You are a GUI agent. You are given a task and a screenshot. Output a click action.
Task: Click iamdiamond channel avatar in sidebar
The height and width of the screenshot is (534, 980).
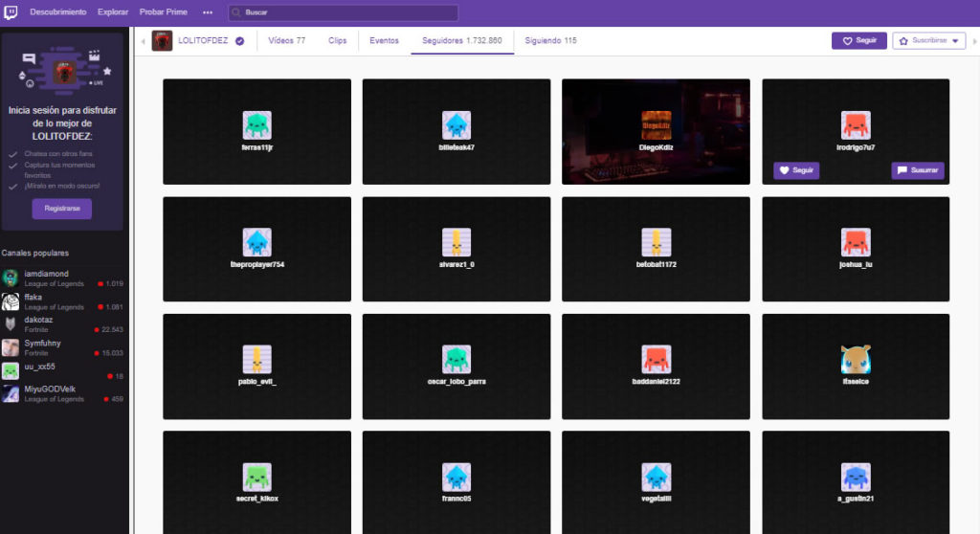click(x=11, y=278)
